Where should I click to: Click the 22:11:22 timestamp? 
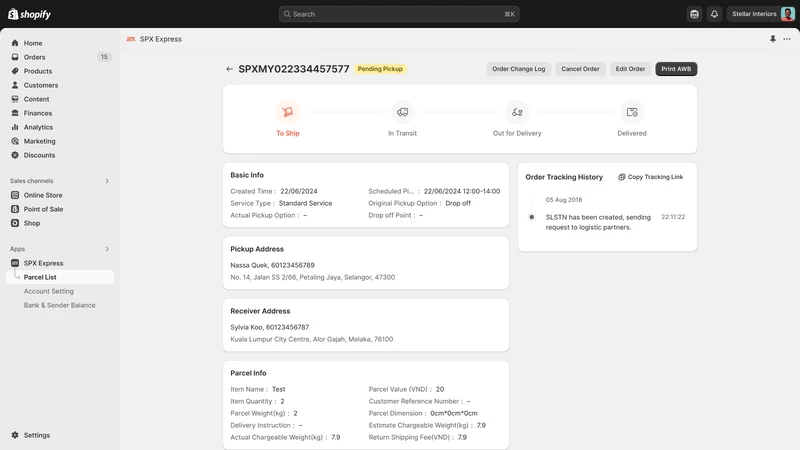673,217
